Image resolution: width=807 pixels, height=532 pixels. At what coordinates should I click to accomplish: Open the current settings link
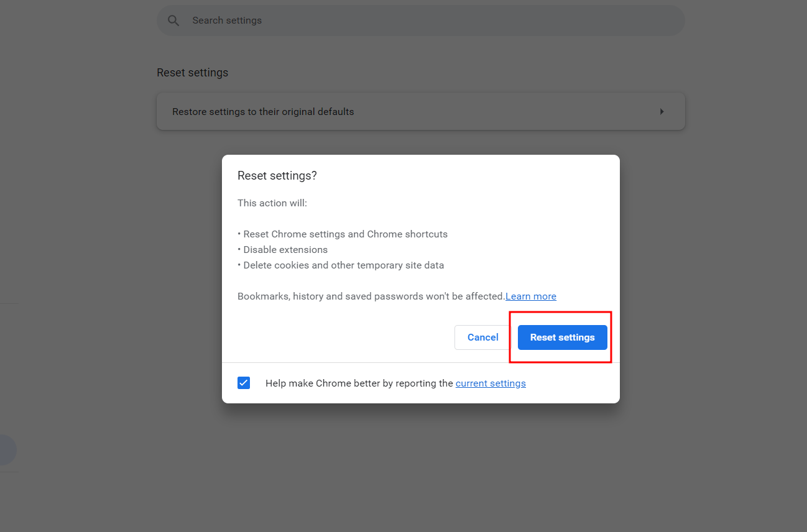(x=491, y=383)
